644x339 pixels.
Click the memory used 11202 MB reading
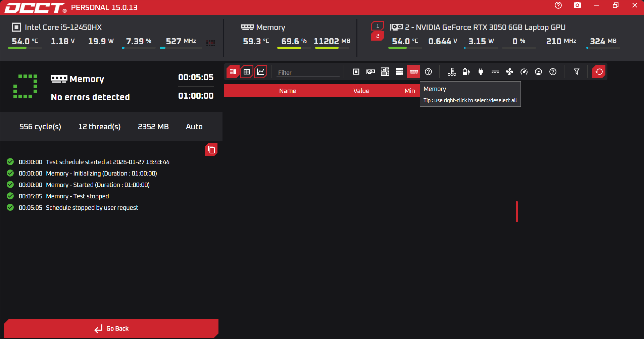tap(332, 41)
